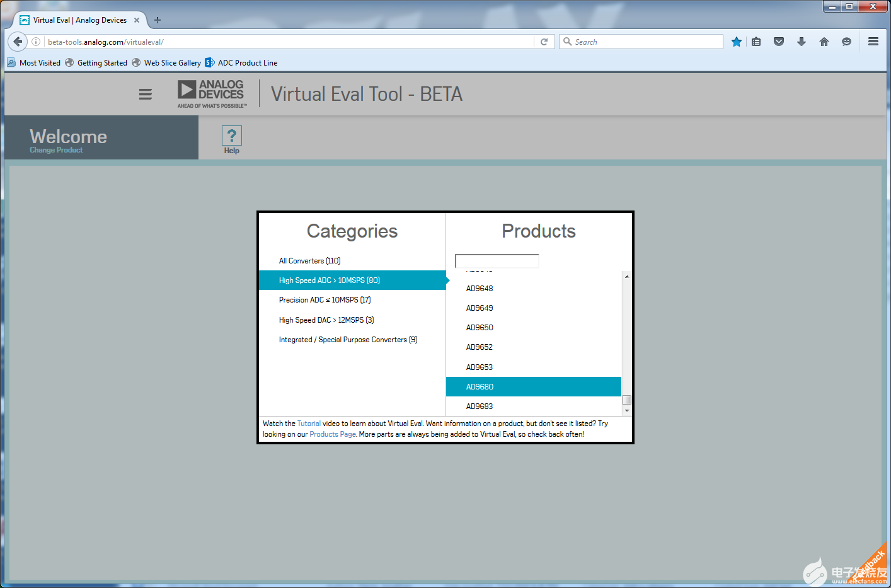This screenshot has height=588, width=891.
Task: Show site information icon in address bar
Action: coord(37,42)
